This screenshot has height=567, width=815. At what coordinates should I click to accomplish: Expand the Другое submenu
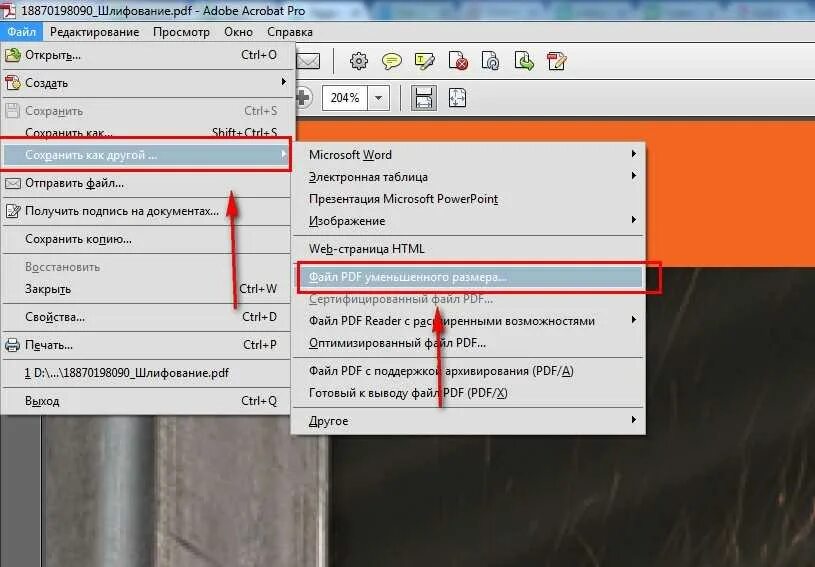pos(469,421)
